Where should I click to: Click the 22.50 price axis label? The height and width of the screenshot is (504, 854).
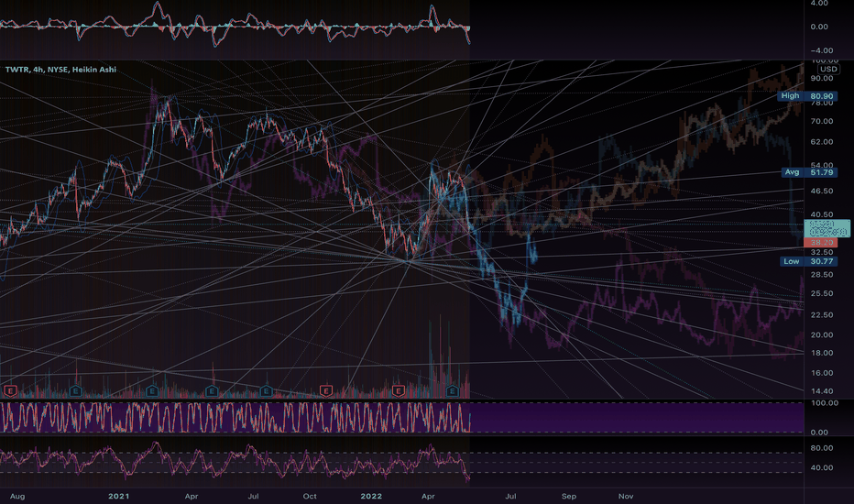(x=822, y=315)
